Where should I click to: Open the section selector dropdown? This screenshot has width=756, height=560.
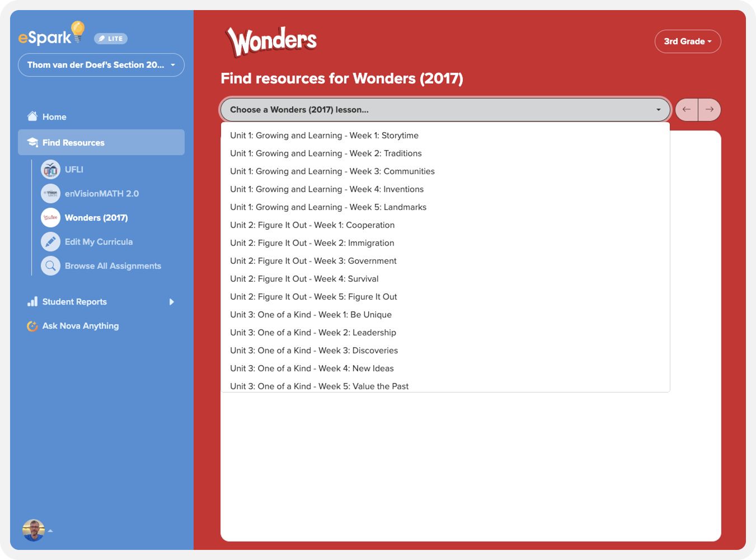click(101, 65)
